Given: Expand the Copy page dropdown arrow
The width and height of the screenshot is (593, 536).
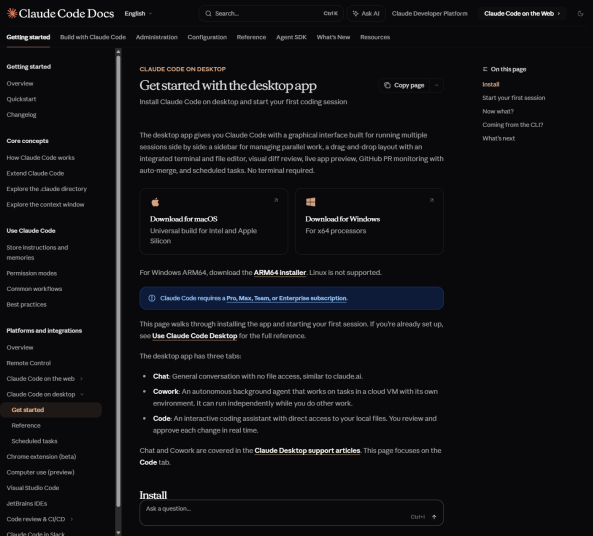Looking at the screenshot, I should point(436,85).
